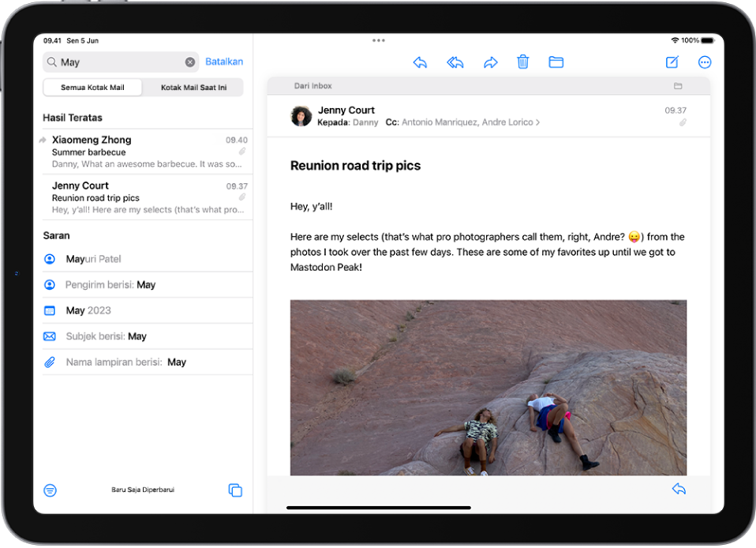Screen dimensions: 756x548
Task: Toggle the message filter icon at bottom left
Action: (50, 490)
